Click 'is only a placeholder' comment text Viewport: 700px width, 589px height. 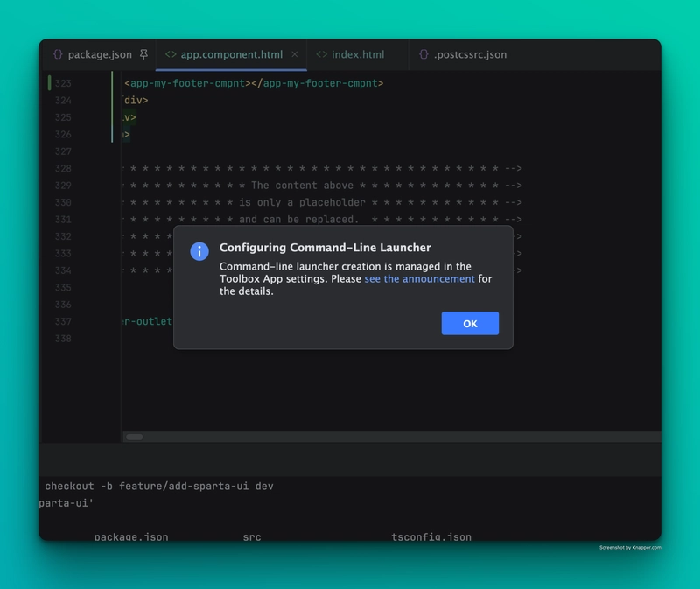tap(302, 202)
